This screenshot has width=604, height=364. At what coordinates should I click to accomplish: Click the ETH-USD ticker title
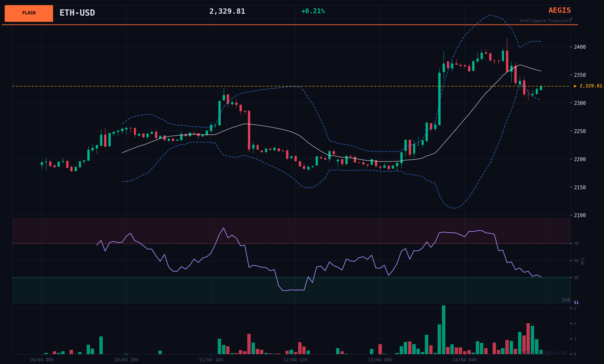click(x=77, y=13)
